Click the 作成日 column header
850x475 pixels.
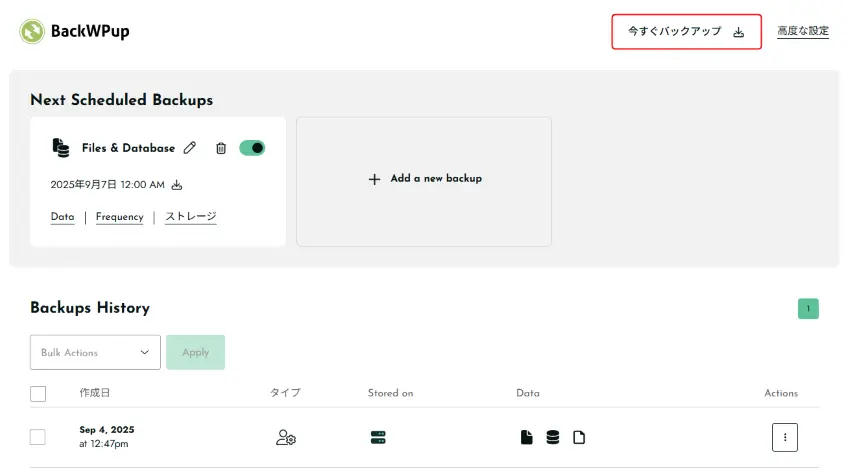(x=95, y=393)
